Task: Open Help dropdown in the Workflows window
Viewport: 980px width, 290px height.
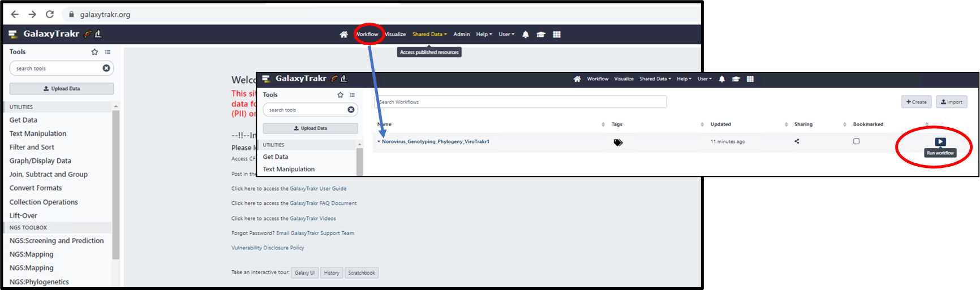Action: [x=684, y=79]
